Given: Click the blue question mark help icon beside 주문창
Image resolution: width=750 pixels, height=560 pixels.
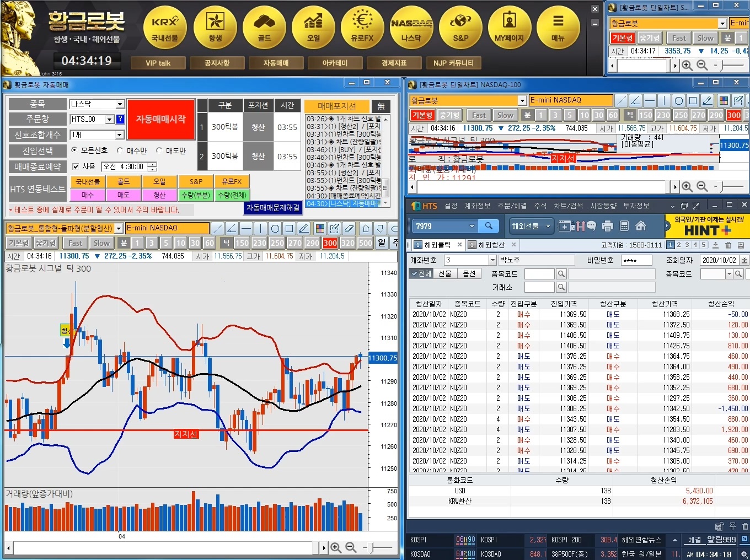Looking at the screenshot, I should [x=121, y=119].
